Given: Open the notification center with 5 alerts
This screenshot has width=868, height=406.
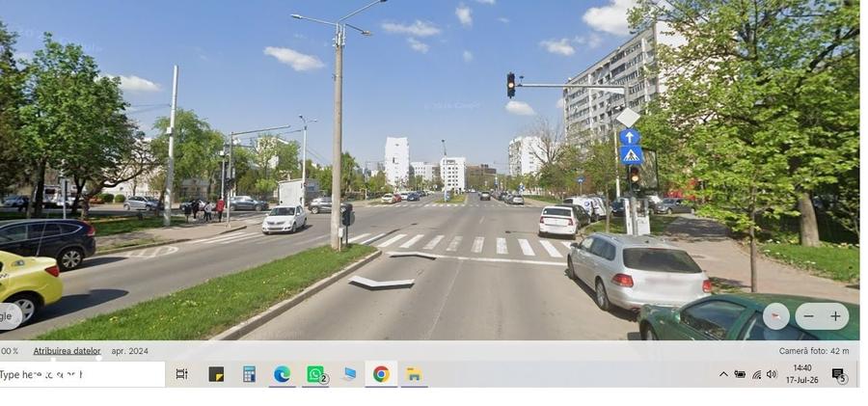Looking at the screenshot, I should tap(839, 375).
